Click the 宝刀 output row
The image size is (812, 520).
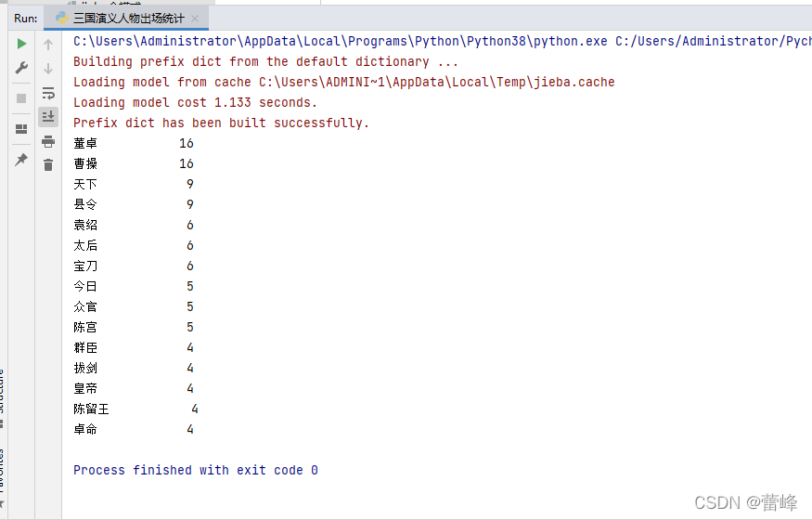134,266
